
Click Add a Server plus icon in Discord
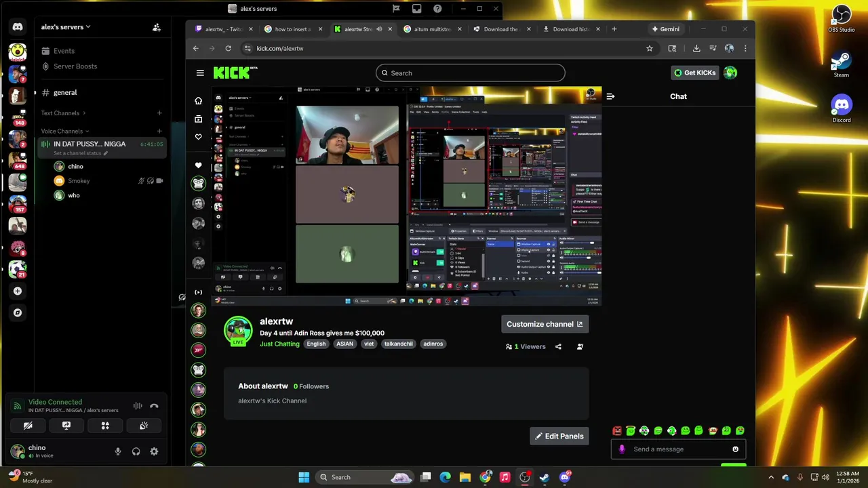18,291
